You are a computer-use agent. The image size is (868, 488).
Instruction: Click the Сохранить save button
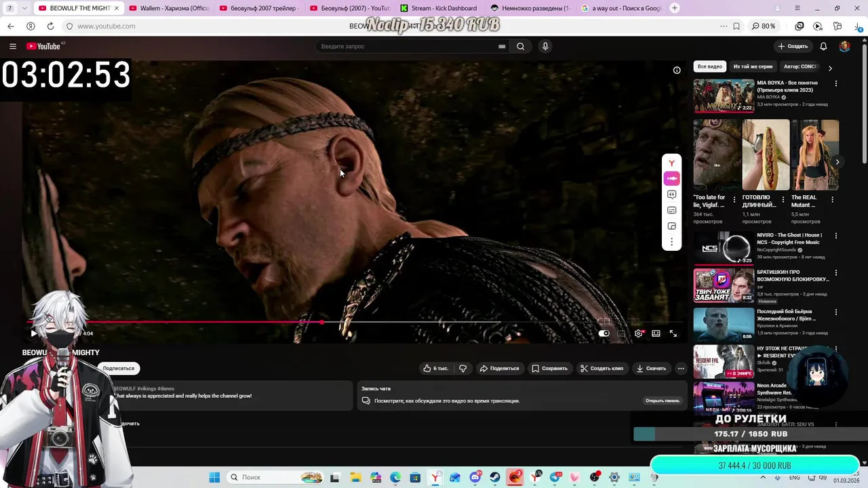tap(549, 368)
